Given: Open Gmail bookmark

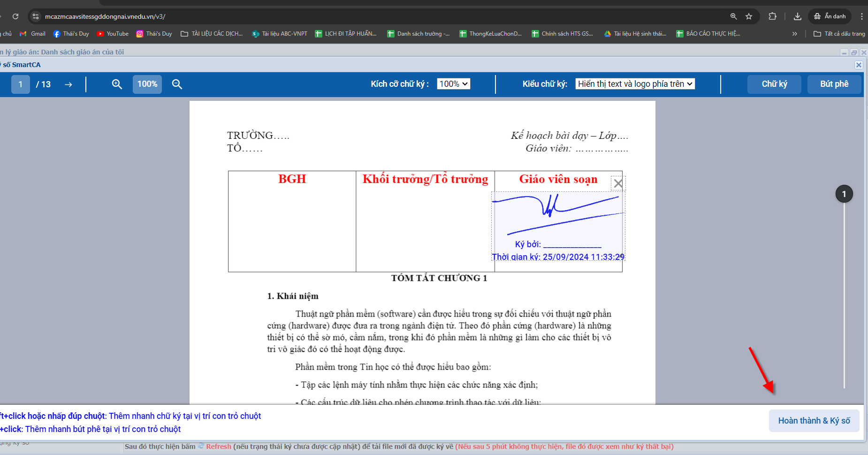Looking at the screenshot, I should [33, 34].
